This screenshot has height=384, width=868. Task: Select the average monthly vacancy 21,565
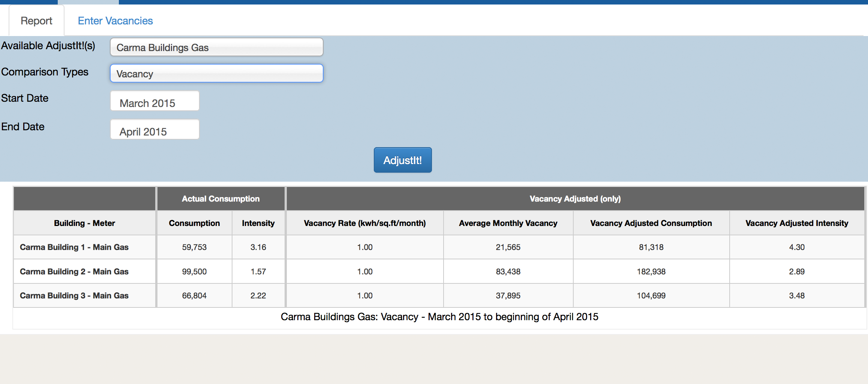pos(508,247)
